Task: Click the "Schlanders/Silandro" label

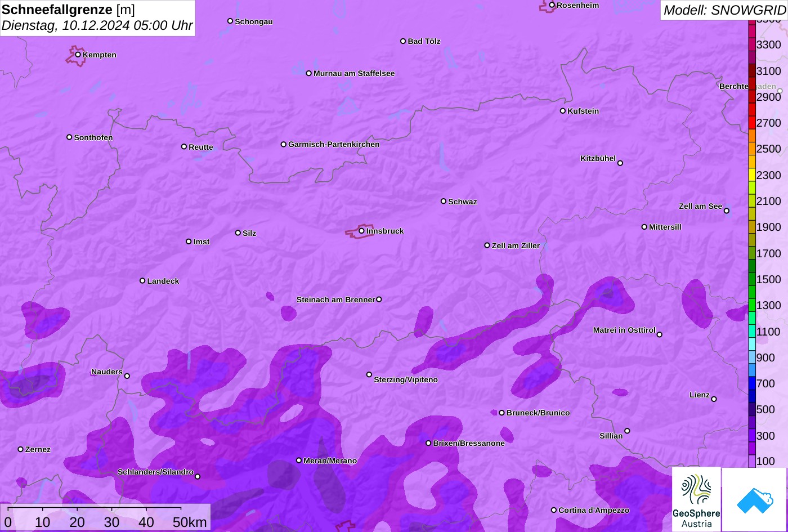Action: click(155, 472)
